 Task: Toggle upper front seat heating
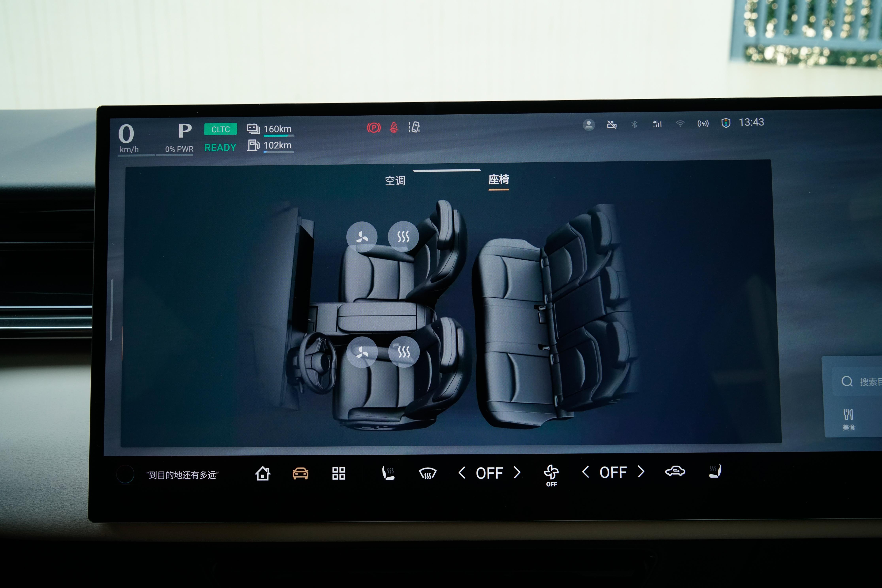(x=403, y=236)
